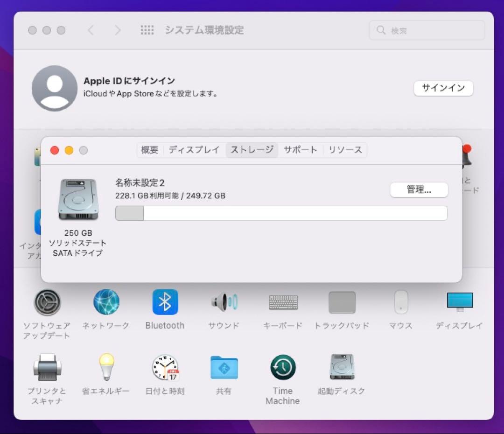Open キーボード settings
Image resolution: width=504 pixels, height=434 pixels.
[x=282, y=302]
